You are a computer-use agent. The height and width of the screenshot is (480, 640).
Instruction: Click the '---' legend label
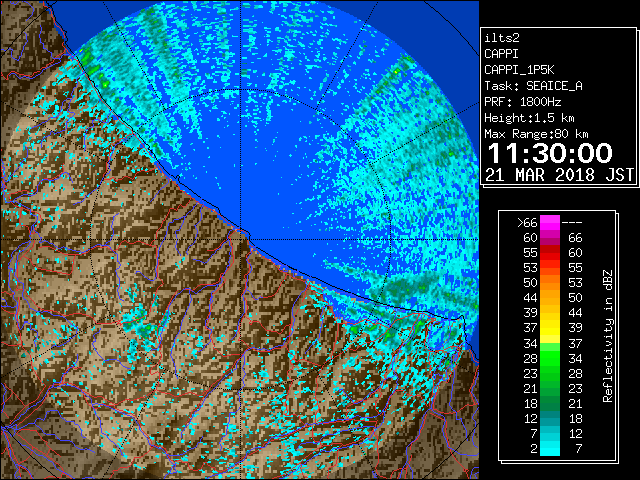click(572, 223)
